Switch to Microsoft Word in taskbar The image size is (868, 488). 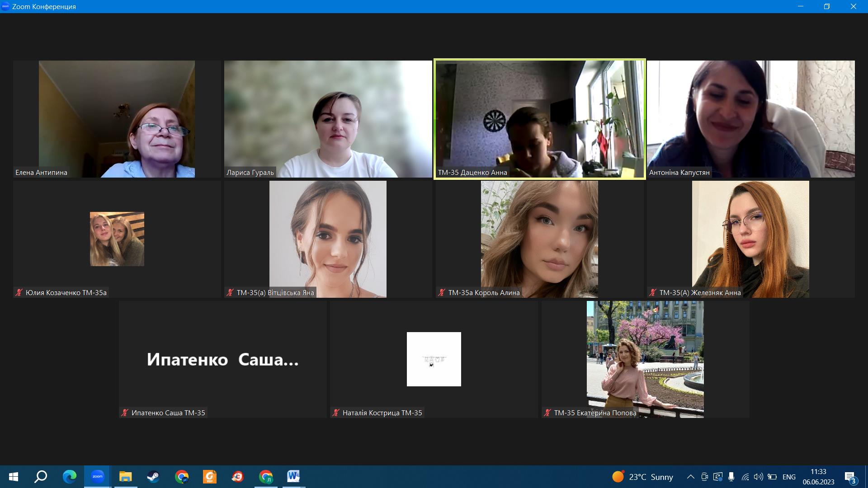tap(293, 477)
